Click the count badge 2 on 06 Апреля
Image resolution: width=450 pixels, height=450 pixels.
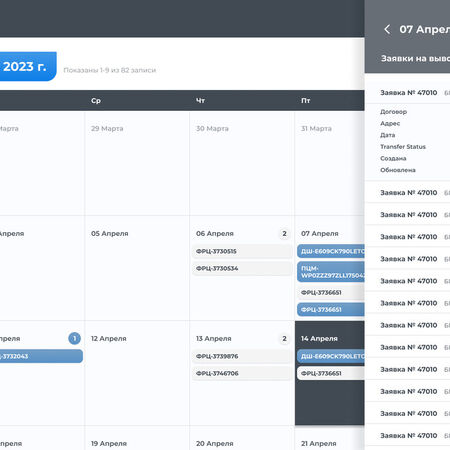point(284,233)
